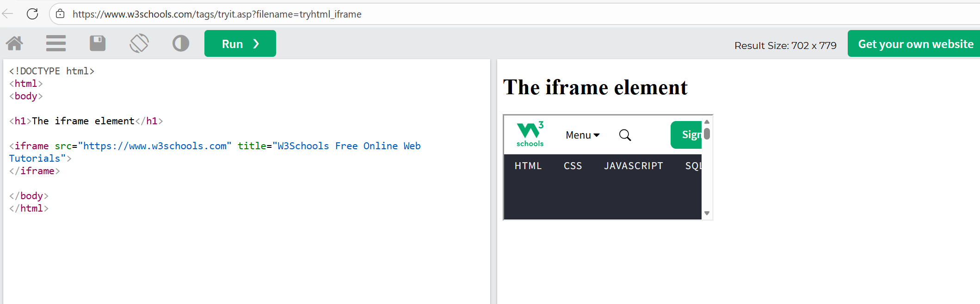
Task: Click the W3Schools home icon
Action: pyautogui.click(x=14, y=43)
